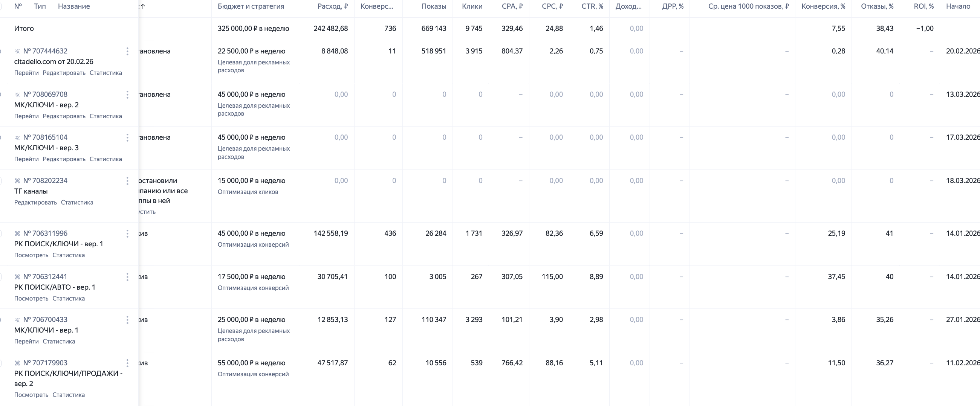Sort by the Клики column header
The image size is (980, 406).
click(x=472, y=6)
